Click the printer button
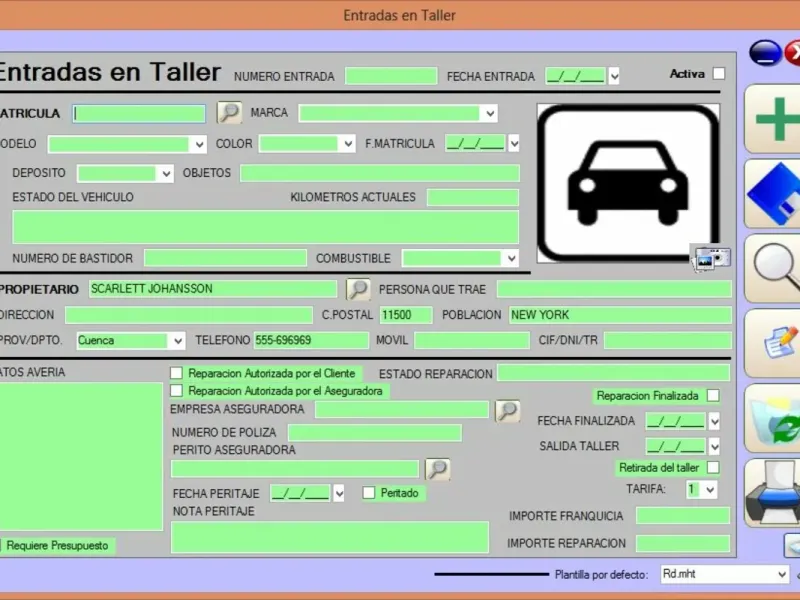800x600 pixels. pos(772,493)
